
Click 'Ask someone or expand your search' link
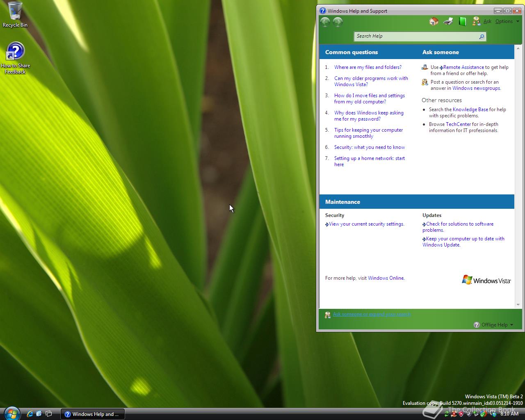coord(372,314)
